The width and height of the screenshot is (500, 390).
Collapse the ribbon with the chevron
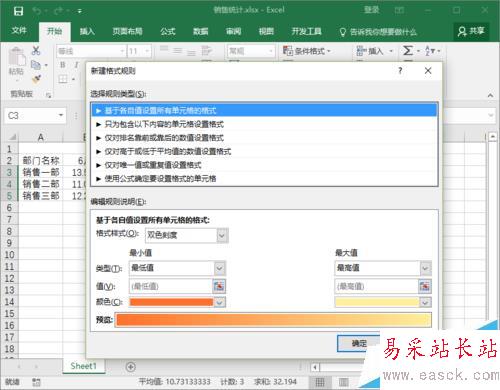click(x=490, y=95)
